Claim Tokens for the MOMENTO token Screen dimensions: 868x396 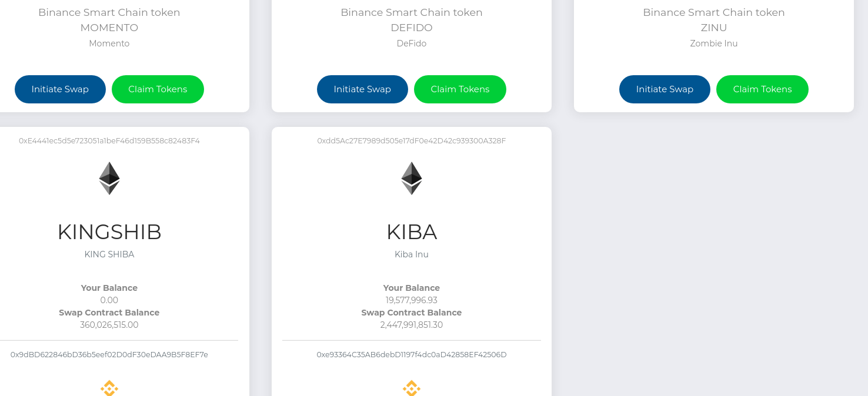point(158,89)
